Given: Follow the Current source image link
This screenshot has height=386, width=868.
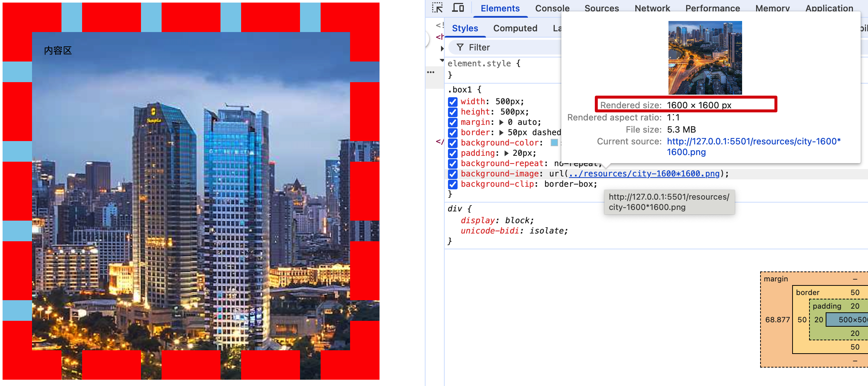Looking at the screenshot, I should pos(754,147).
